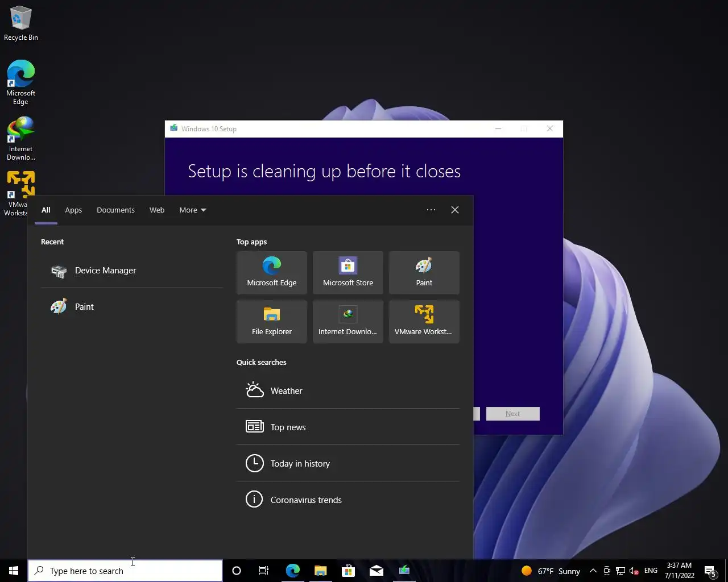
Task: Run Today in history quick search
Action: tap(348, 464)
